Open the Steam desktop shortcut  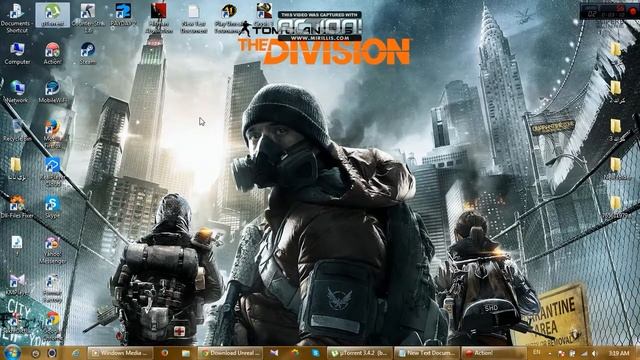pyautogui.click(x=87, y=53)
